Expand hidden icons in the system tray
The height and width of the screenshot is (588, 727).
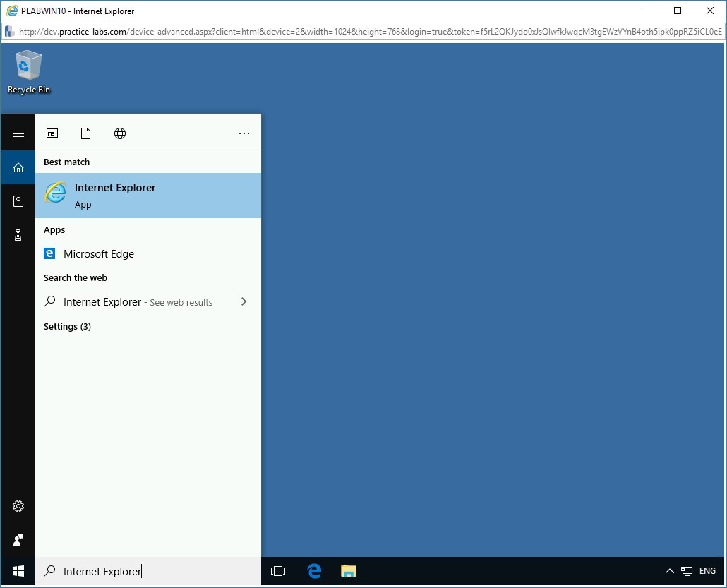pyautogui.click(x=669, y=571)
